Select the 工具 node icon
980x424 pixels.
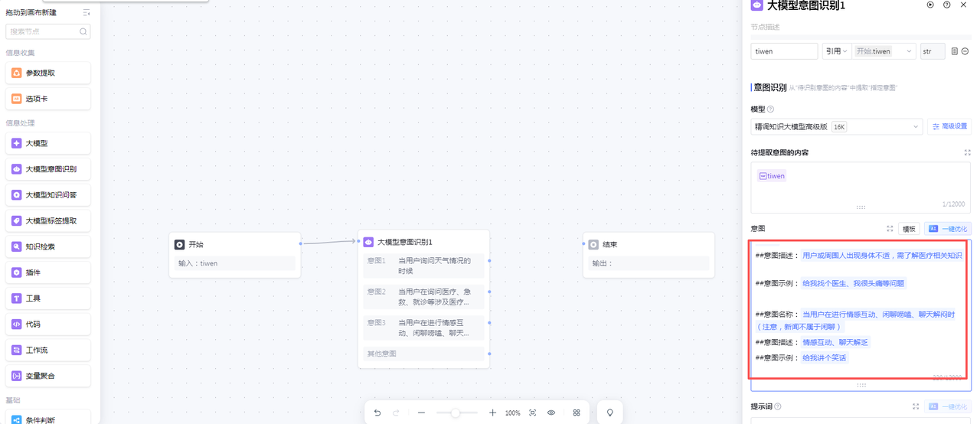click(17, 298)
